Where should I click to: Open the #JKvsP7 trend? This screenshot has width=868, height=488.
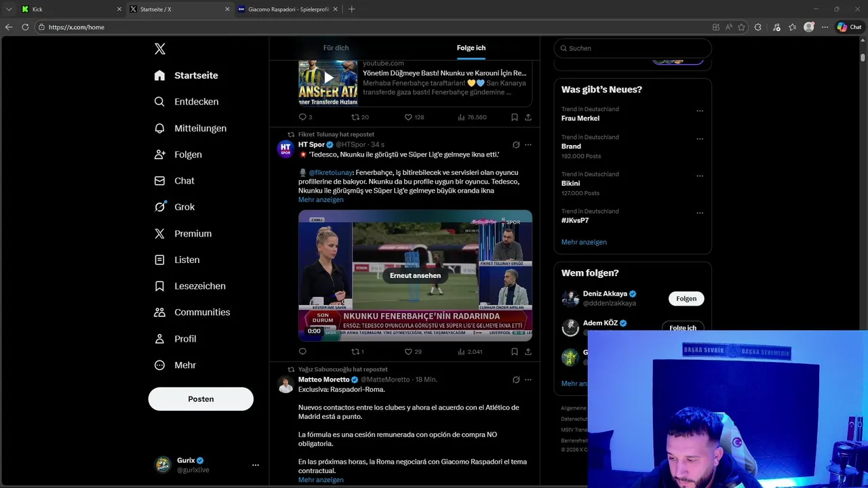[x=575, y=220]
